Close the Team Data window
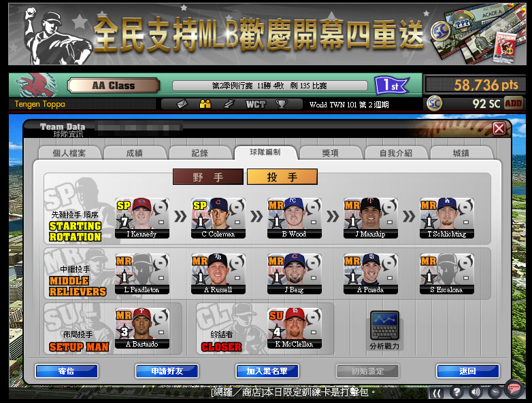The height and width of the screenshot is (403, 532). 499,129
